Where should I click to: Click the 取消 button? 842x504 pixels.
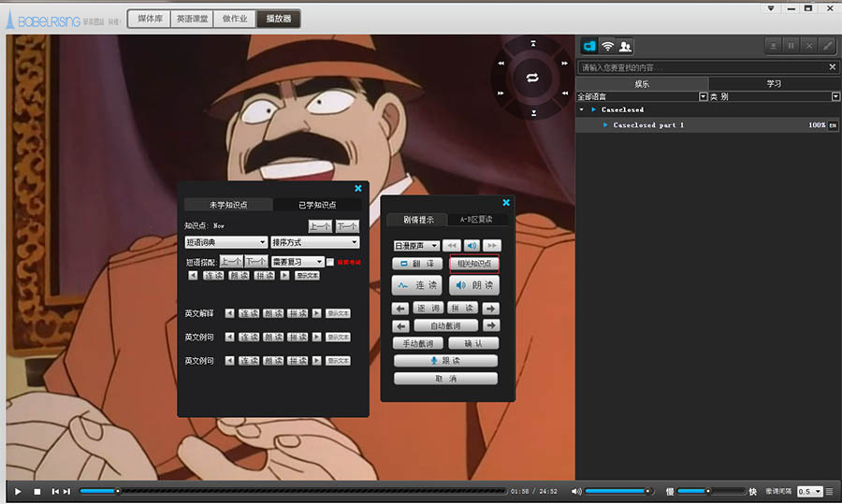[x=445, y=379]
